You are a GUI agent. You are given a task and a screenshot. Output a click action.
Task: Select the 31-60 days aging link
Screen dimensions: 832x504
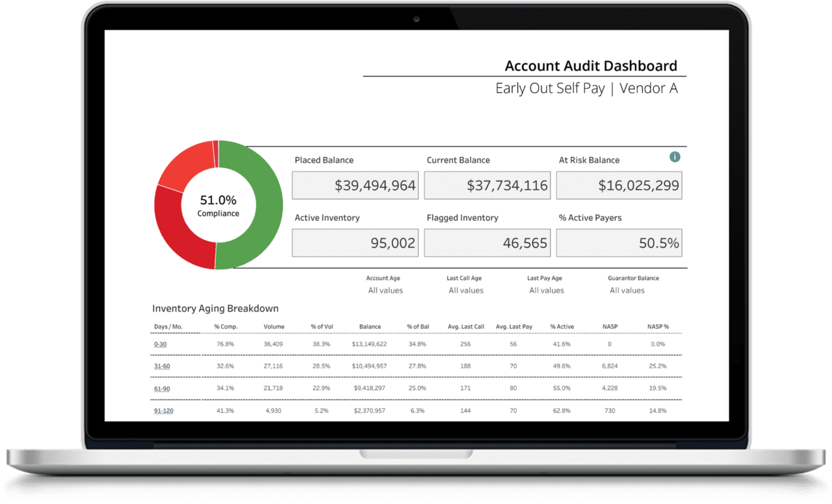pos(161,366)
